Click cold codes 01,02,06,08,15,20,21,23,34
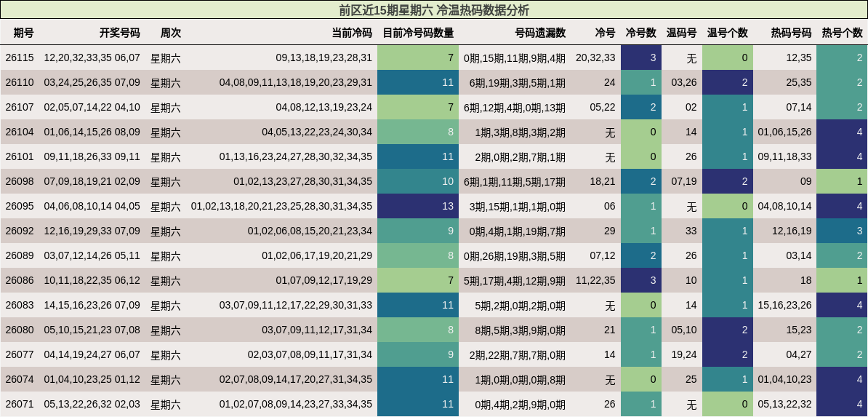This screenshot has height=417, width=868. coord(310,231)
